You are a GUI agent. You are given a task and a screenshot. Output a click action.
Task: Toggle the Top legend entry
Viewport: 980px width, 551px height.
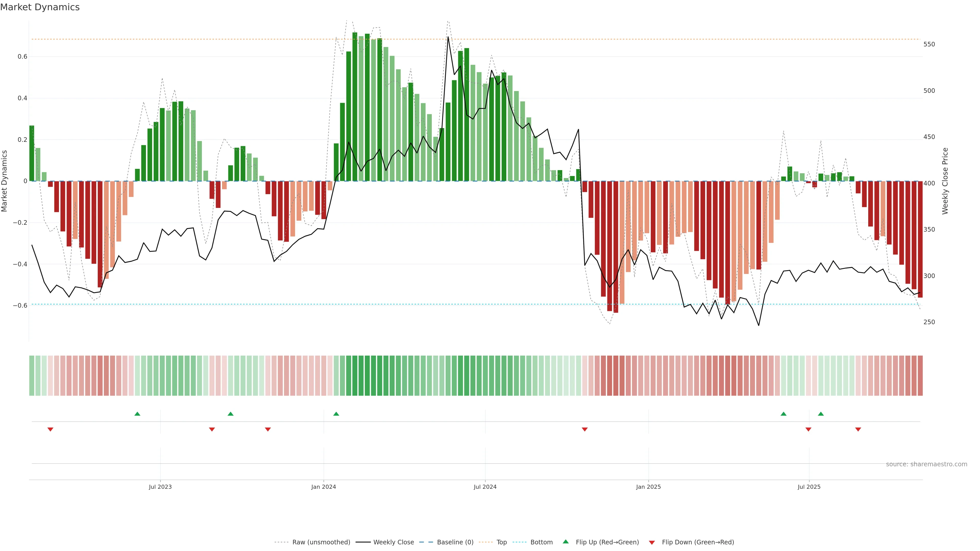point(501,542)
